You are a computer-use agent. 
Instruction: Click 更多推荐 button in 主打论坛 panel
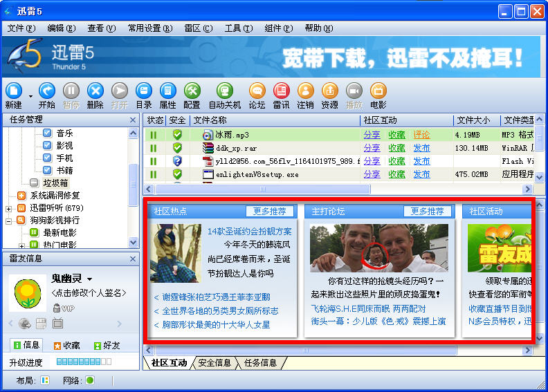click(427, 211)
